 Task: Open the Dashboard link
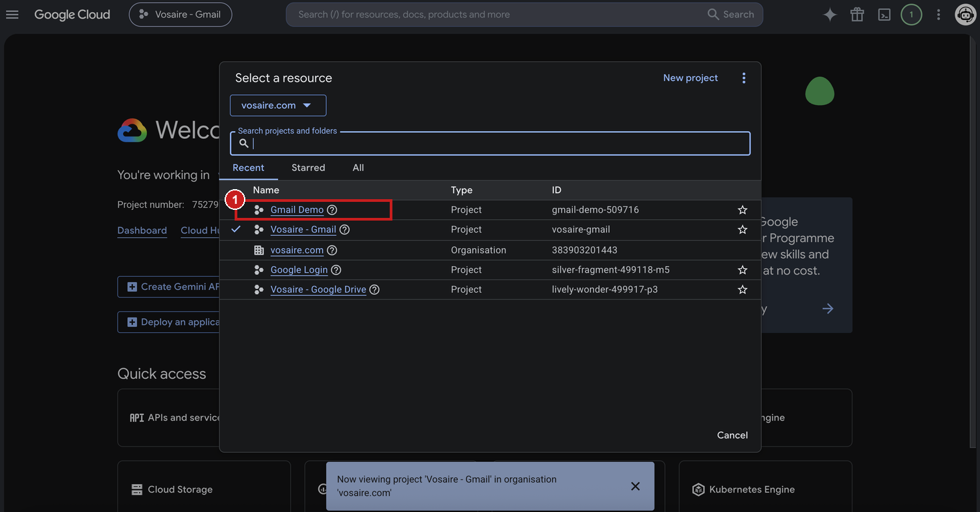[142, 231]
